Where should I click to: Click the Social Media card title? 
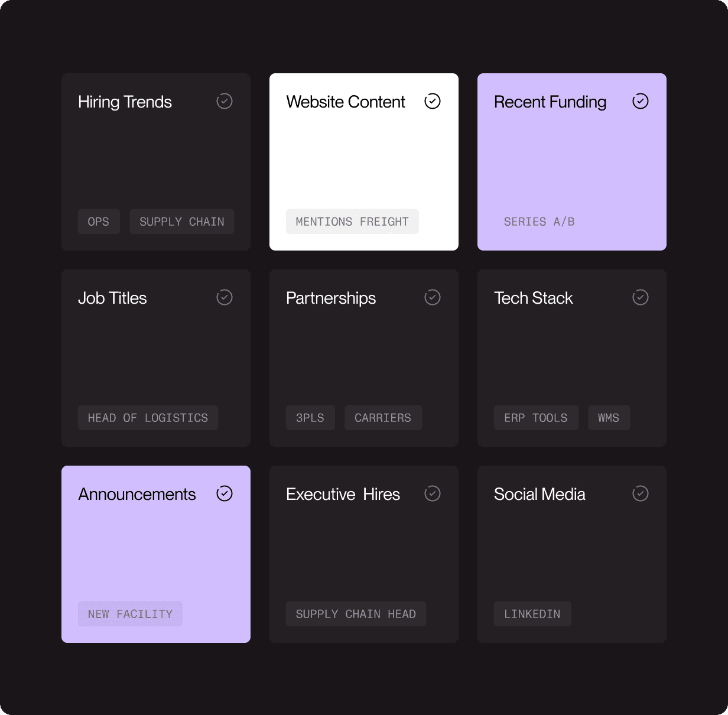point(539,494)
